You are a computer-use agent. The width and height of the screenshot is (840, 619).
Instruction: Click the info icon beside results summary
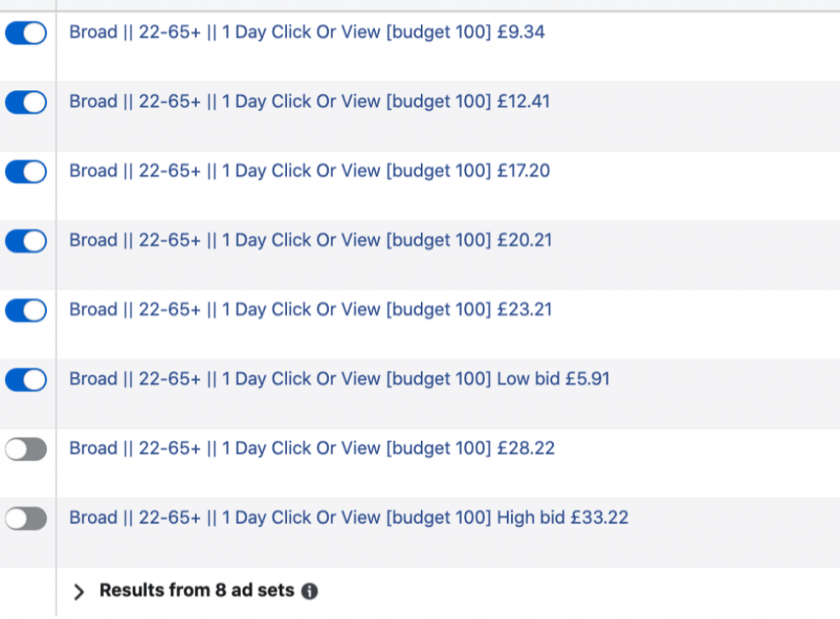point(309,591)
